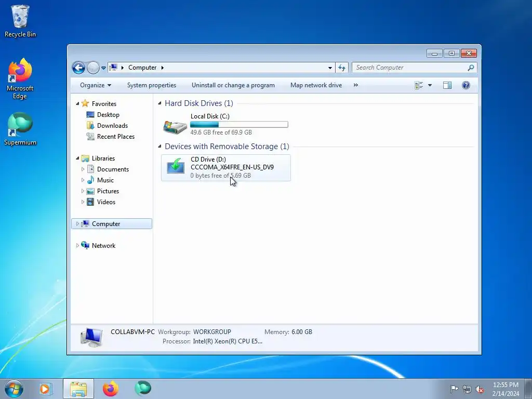Click Windows Explorer taskbar button
Viewport: 532px width, 399px height.
78,389
